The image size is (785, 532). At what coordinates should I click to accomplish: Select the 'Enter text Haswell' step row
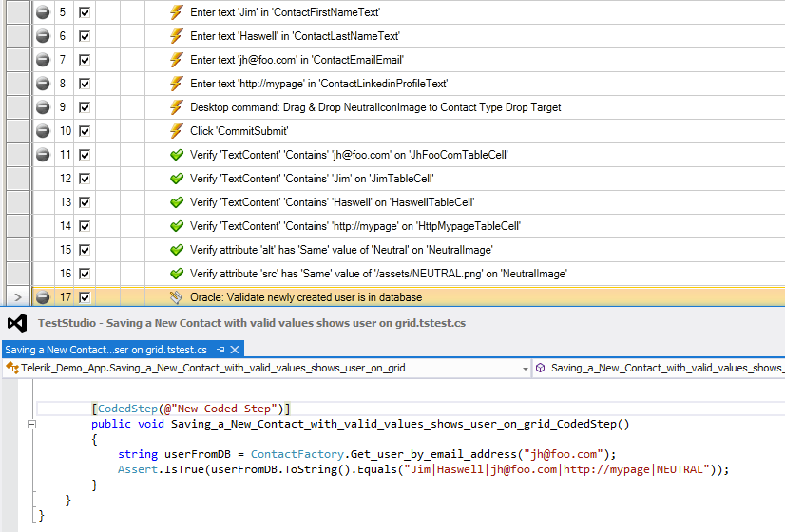[295, 36]
